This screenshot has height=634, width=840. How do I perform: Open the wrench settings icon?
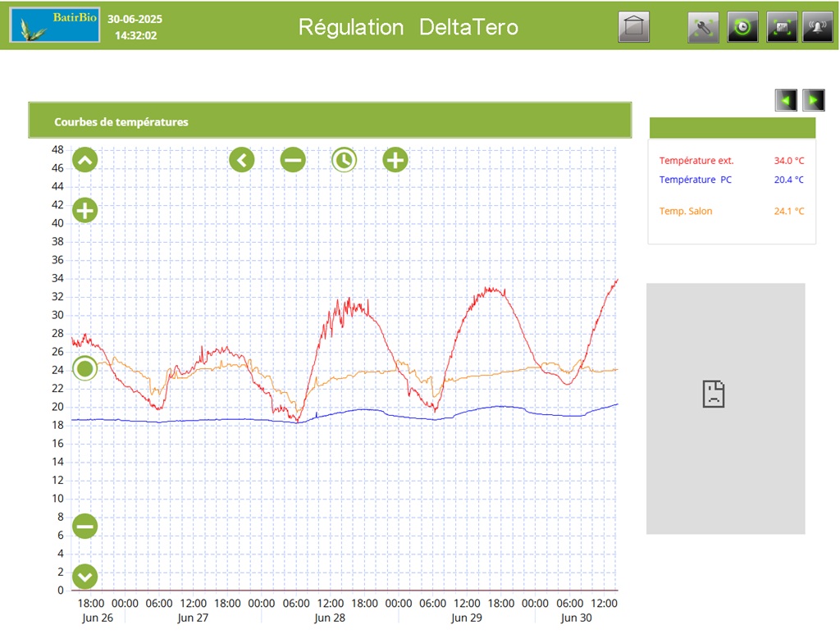click(703, 28)
